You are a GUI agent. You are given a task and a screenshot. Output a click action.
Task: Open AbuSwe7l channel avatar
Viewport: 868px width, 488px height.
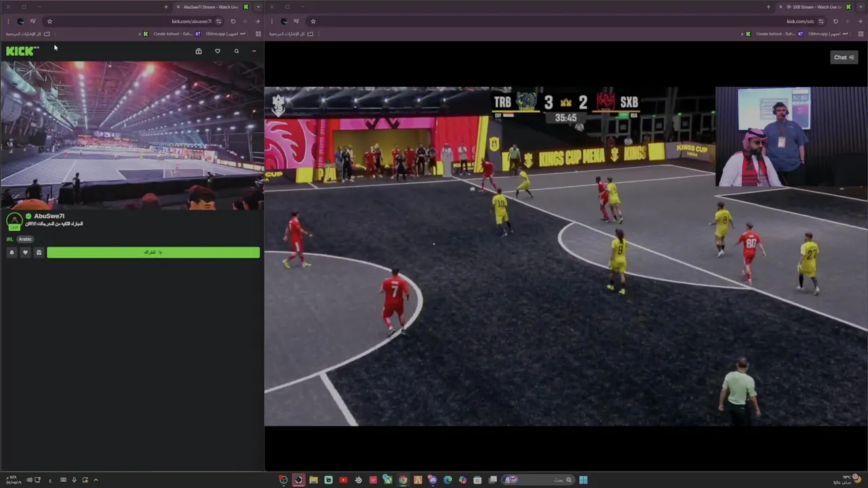14,222
